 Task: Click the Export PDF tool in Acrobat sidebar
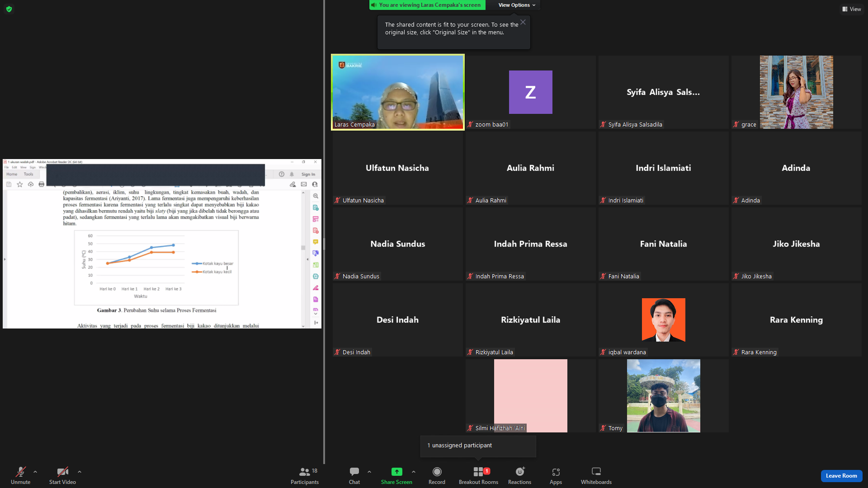coord(316,208)
